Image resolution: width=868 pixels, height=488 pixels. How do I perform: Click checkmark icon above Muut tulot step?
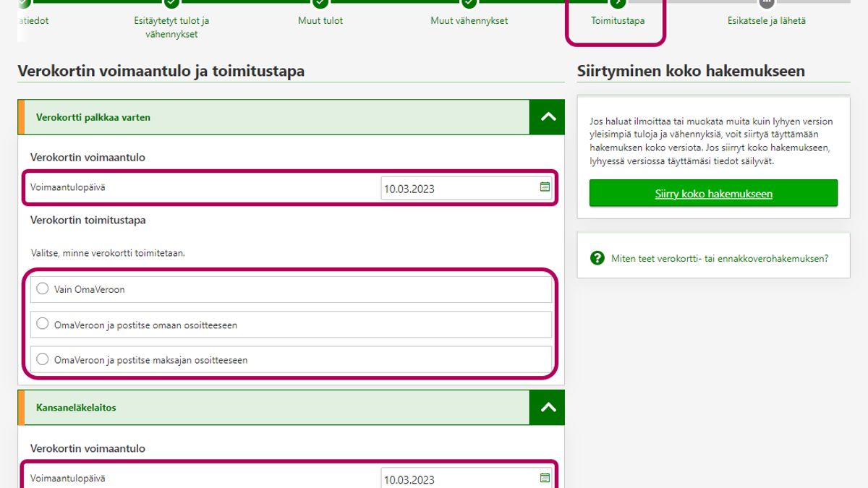point(320,3)
